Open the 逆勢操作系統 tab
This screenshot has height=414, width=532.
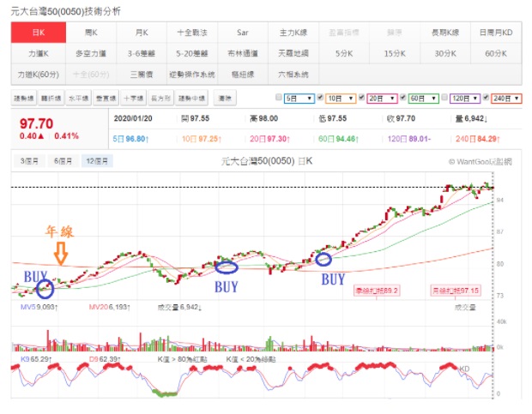192,75
